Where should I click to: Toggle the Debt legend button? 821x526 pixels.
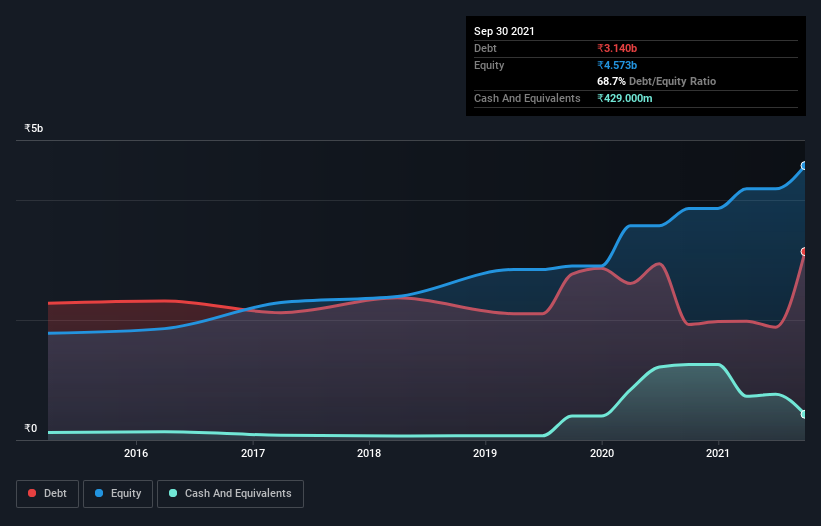tap(47, 494)
